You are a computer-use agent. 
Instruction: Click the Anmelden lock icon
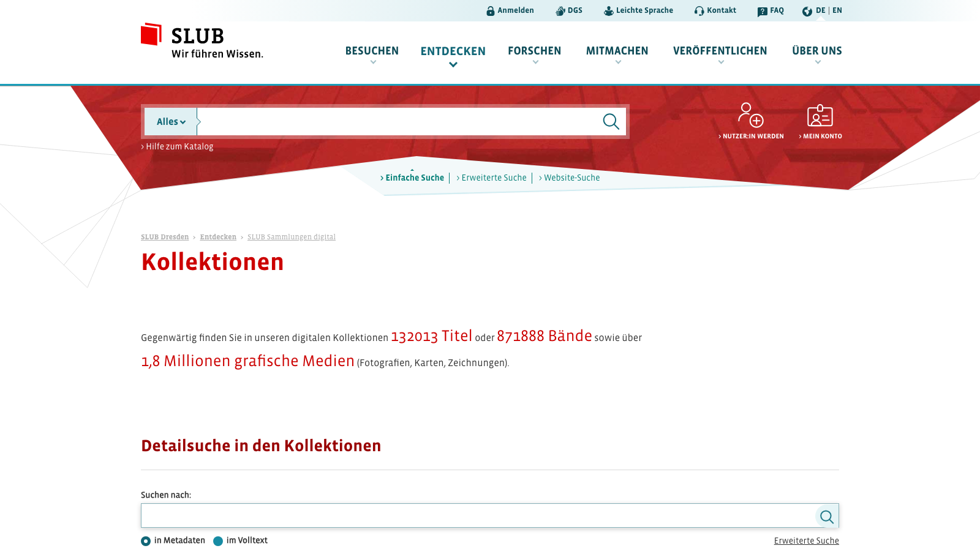pos(489,10)
